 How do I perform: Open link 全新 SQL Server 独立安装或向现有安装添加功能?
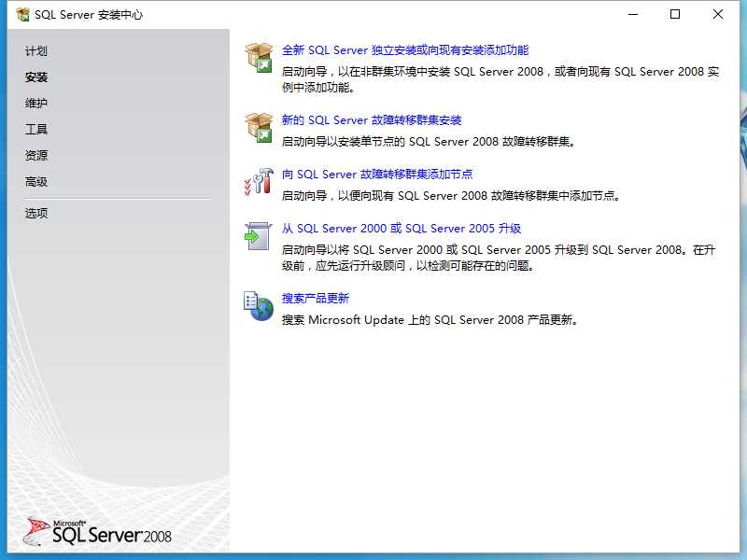(x=405, y=50)
